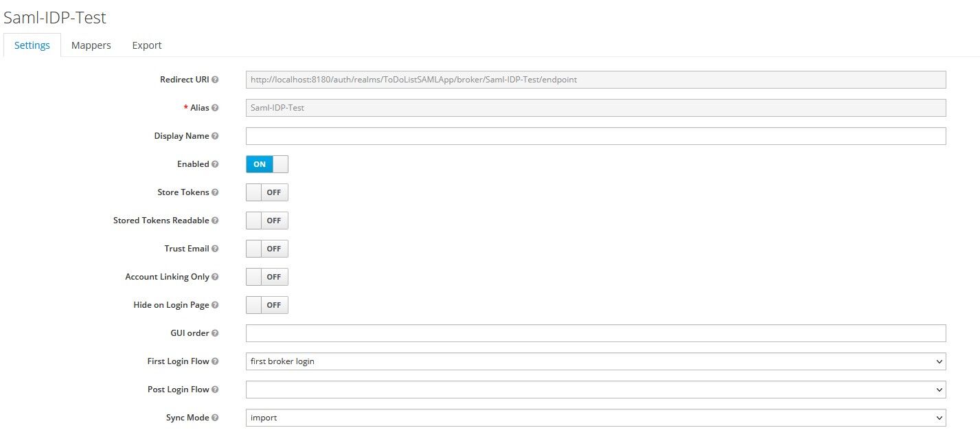Turn on the Store Tokens switch
980x439 pixels.
point(266,192)
